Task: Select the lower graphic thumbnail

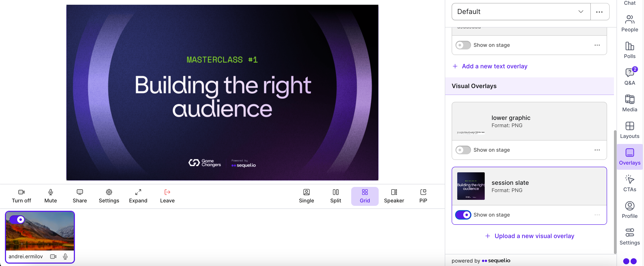Action: click(x=471, y=121)
